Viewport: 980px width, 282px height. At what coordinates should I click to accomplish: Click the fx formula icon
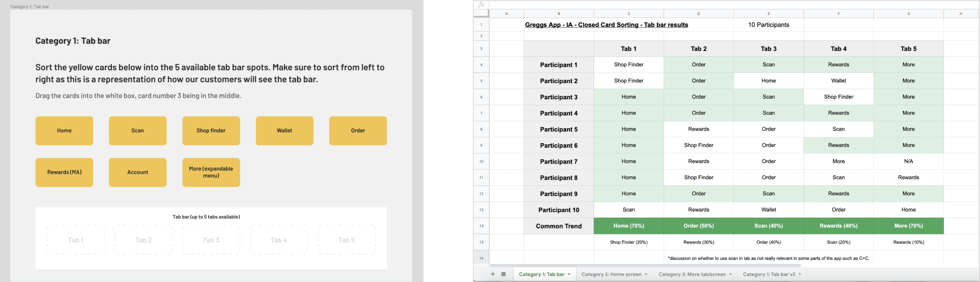click(x=481, y=5)
